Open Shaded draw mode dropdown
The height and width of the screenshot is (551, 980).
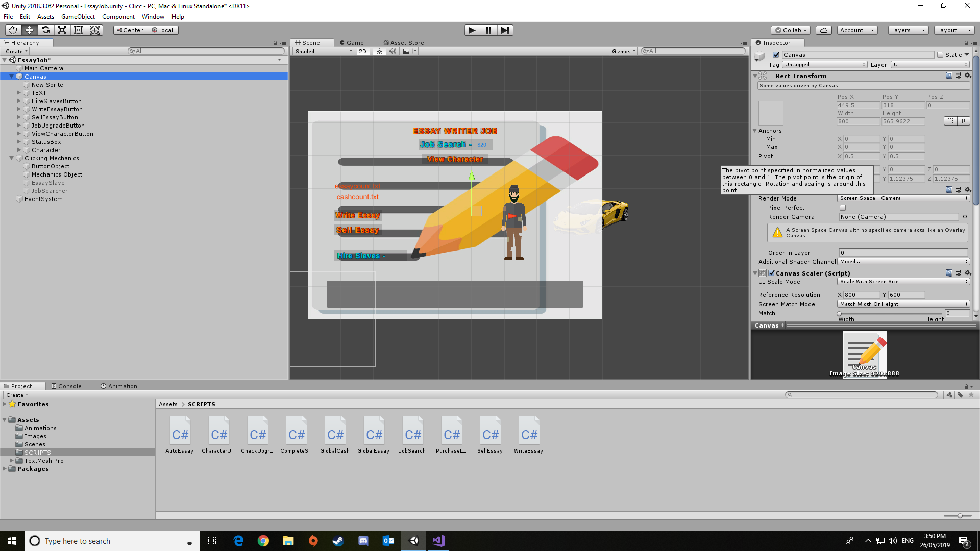(323, 51)
